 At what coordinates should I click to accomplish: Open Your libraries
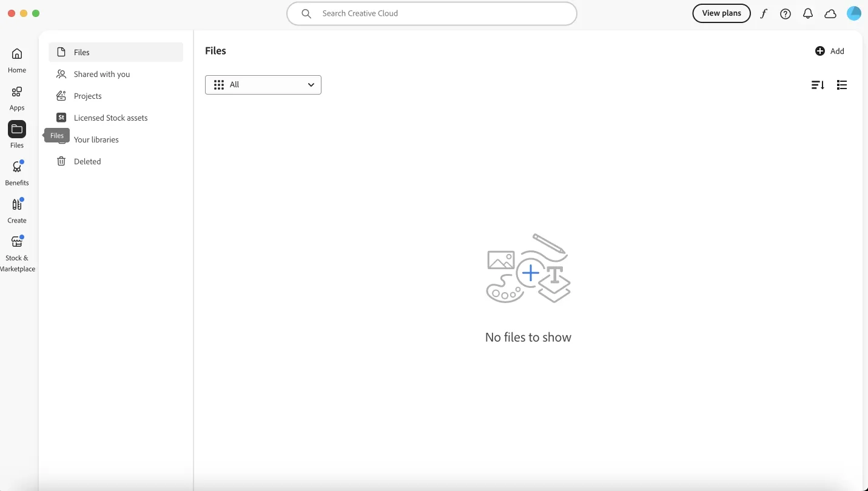coord(96,139)
